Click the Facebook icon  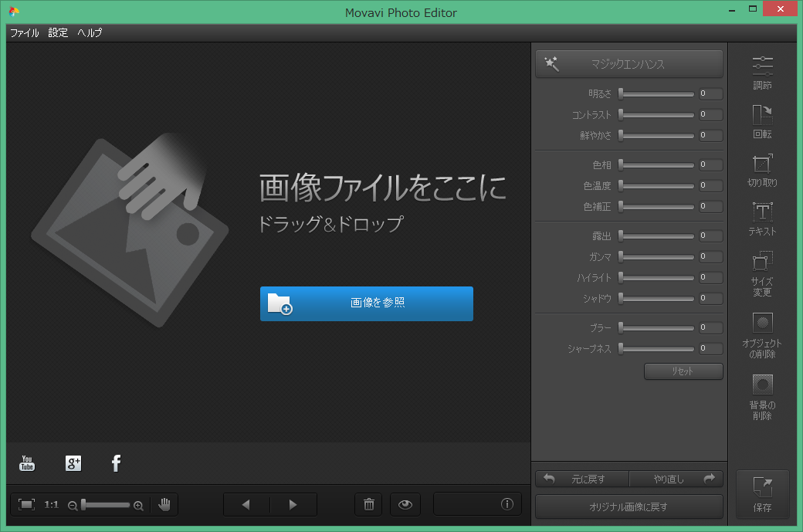click(x=116, y=463)
